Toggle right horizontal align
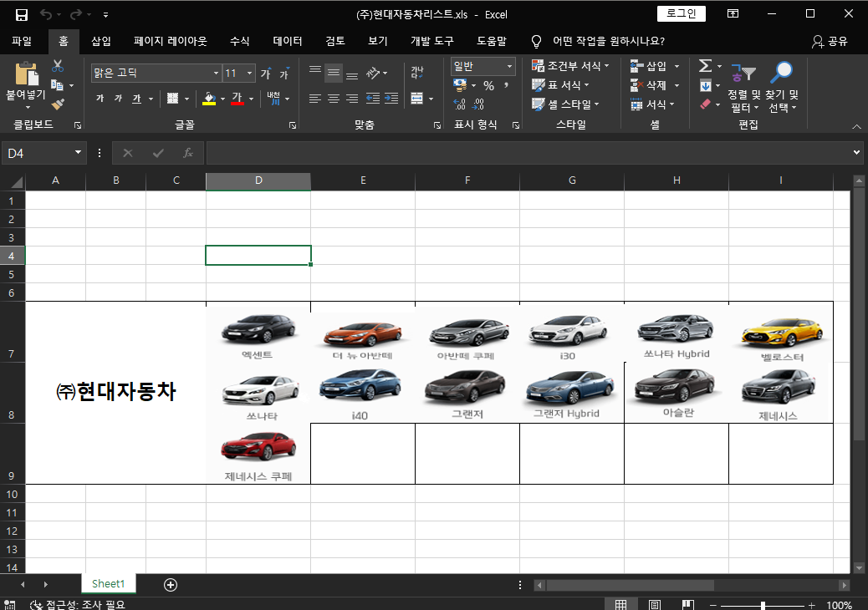This screenshot has height=610, width=868. pyautogui.click(x=352, y=99)
